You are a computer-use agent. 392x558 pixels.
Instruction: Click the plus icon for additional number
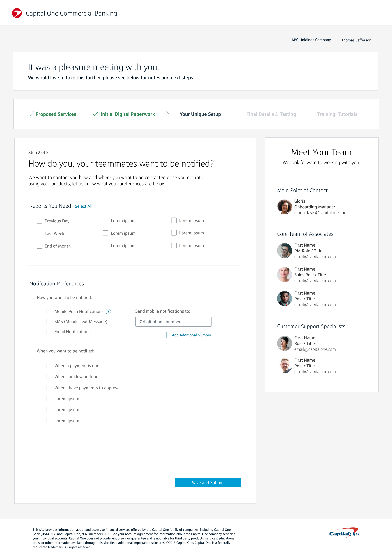pyautogui.click(x=166, y=335)
